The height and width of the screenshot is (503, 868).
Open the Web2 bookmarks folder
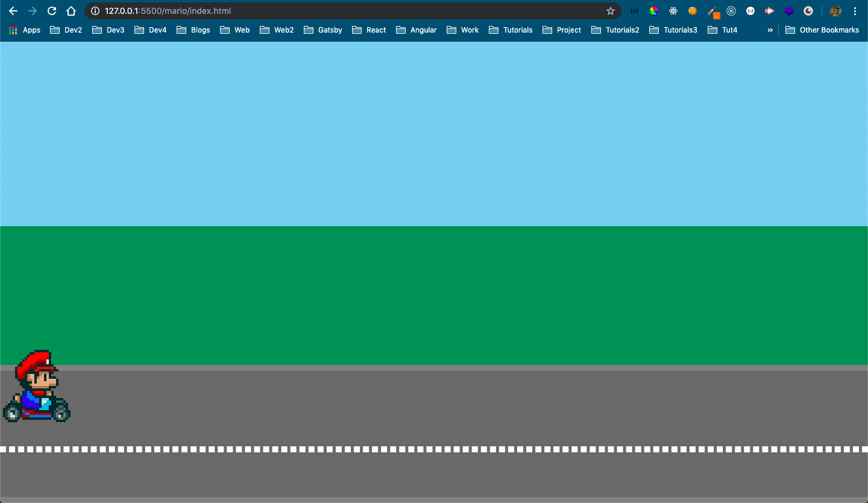click(277, 30)
